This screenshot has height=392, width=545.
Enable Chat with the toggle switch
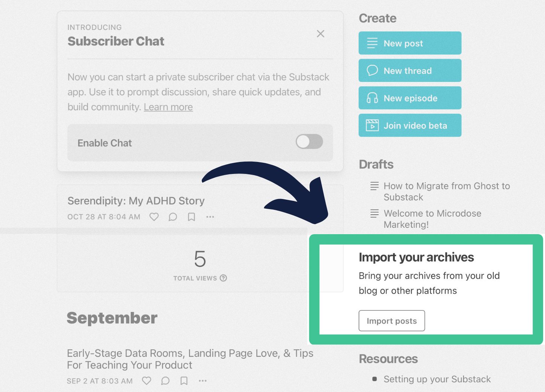(309, 142)
